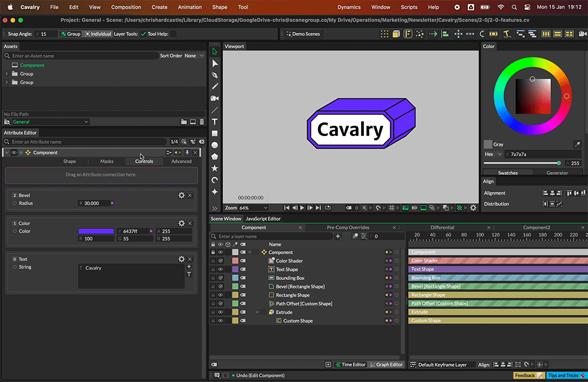Click the Graph Editor button

pos(386,364)
